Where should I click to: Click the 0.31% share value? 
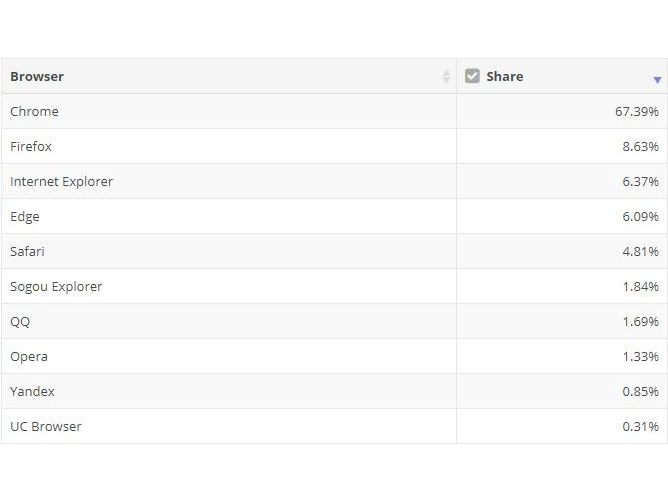(640, 427)
